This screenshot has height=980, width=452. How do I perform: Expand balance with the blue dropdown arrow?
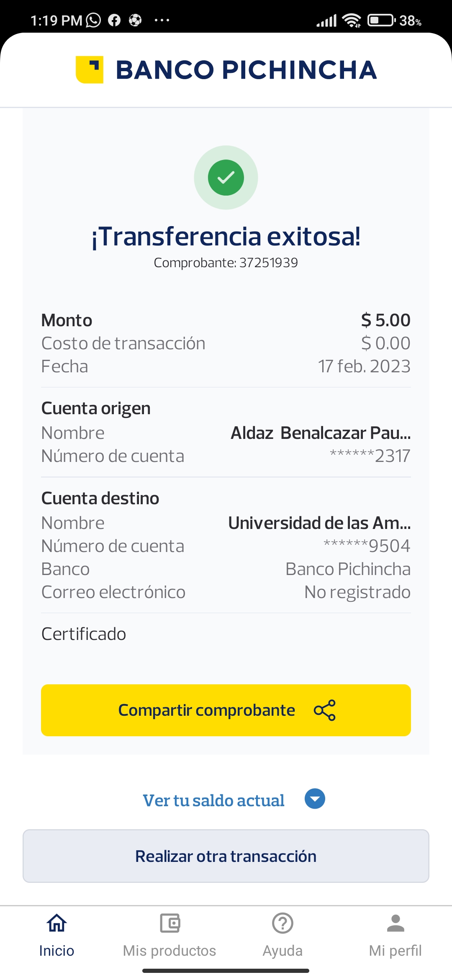click(315, 799)
